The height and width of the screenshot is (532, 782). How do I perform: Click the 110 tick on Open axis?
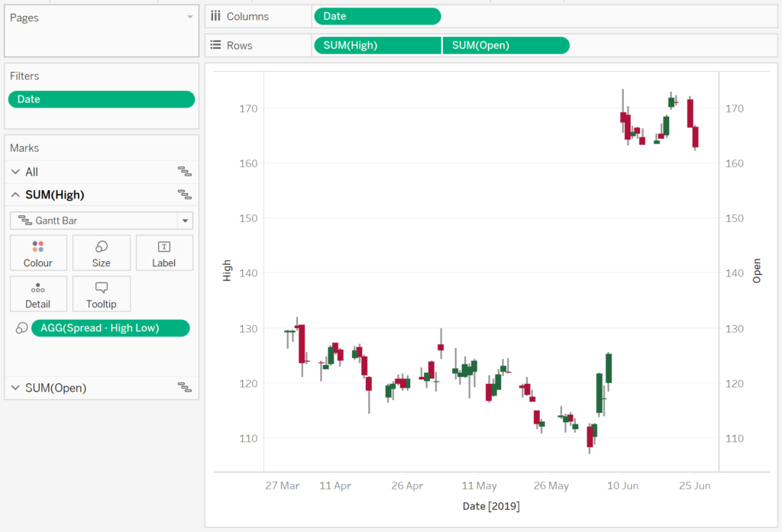click(735, 438)
